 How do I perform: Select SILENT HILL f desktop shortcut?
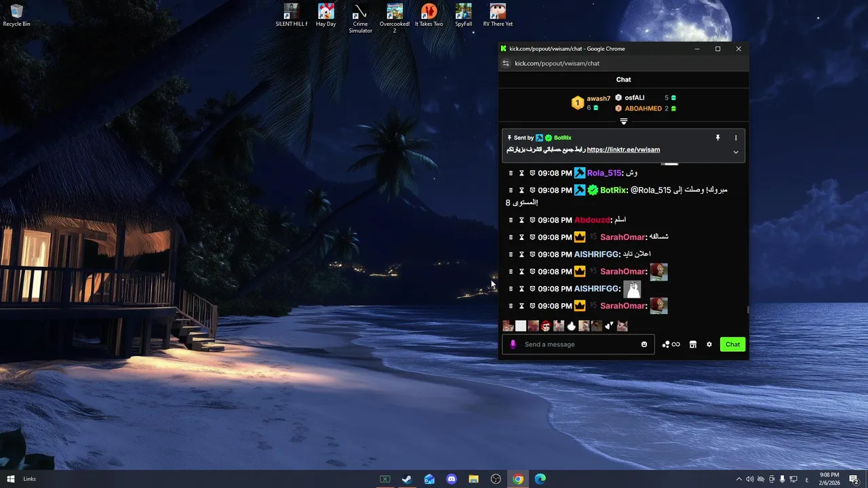(291, 15)
